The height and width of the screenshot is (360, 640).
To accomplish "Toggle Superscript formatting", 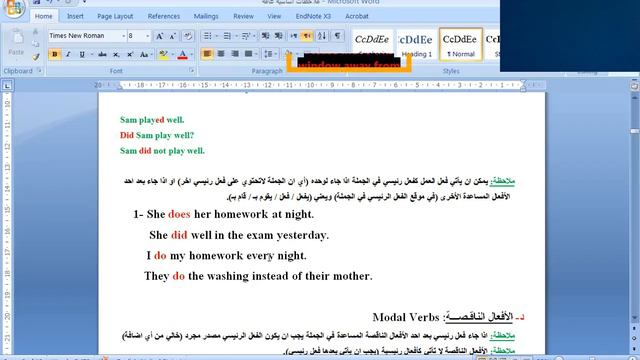I will click(130, 54).
